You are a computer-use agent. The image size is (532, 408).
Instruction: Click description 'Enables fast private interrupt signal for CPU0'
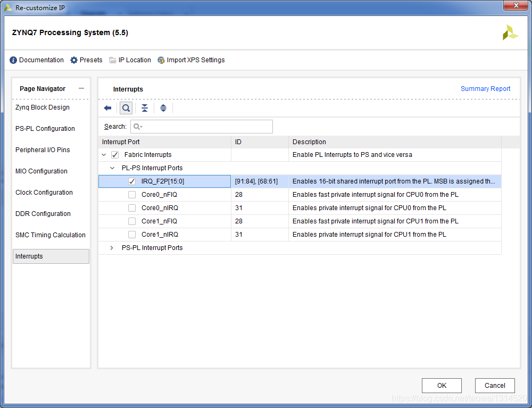pos(376,195)
